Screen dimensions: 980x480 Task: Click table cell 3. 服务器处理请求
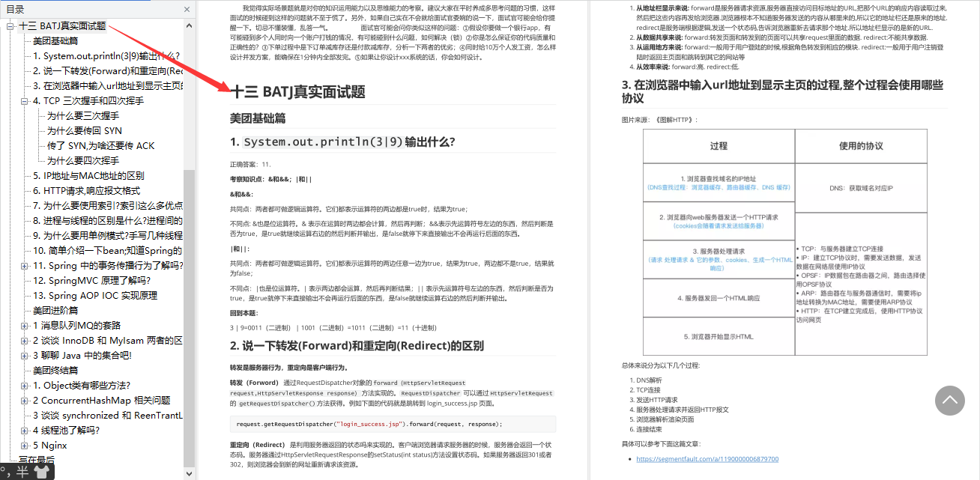[719, 259]
